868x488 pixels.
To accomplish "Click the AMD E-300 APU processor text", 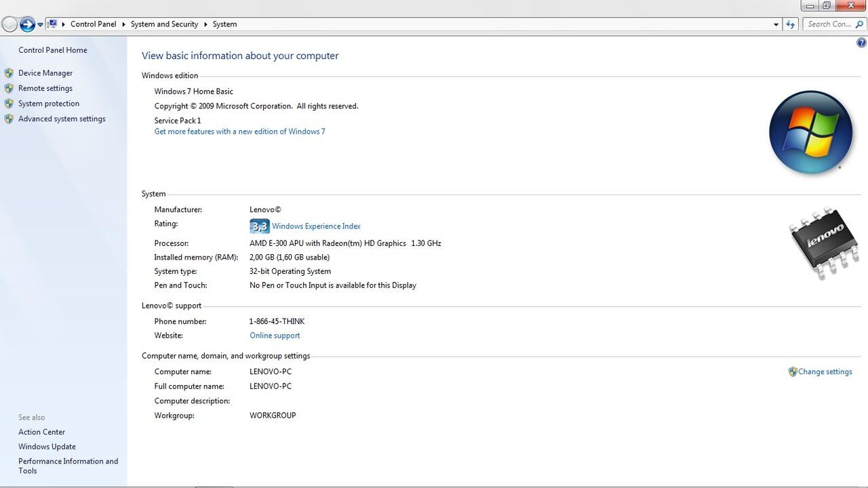I will click(345, 243).
